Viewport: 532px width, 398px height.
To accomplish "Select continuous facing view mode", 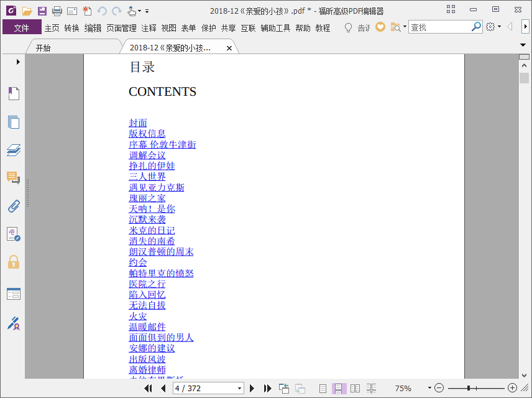I will pos(371,388).
